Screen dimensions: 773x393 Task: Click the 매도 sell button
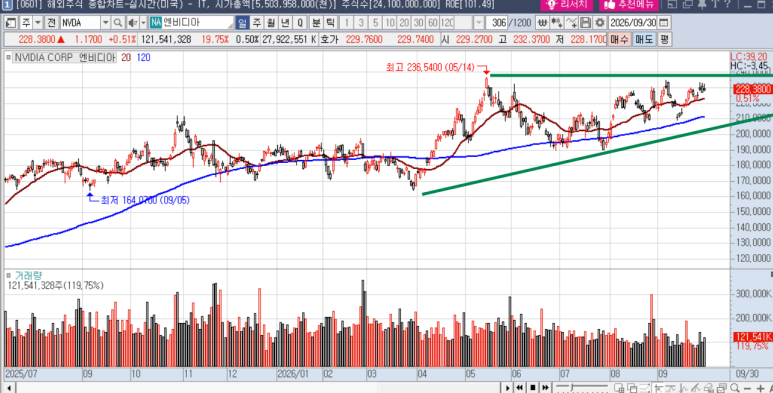tap(644, 39)
